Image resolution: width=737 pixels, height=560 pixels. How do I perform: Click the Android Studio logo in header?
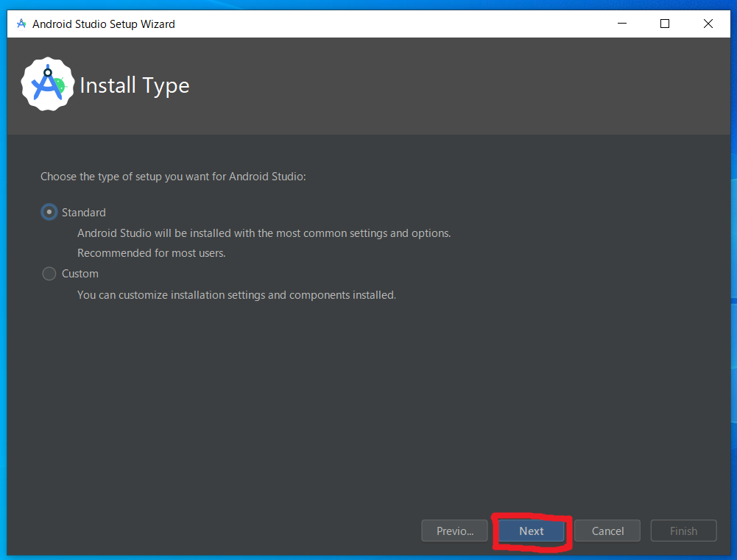47,85
